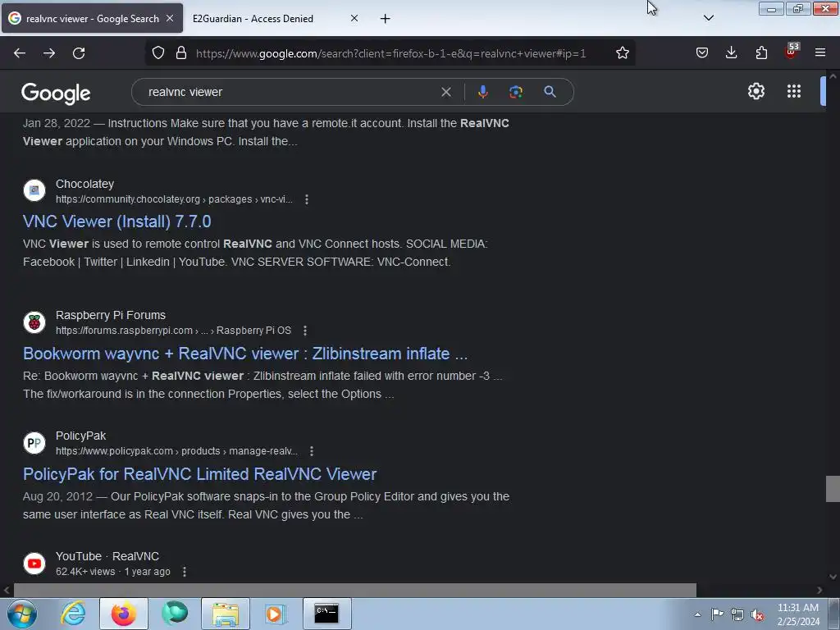Submit search with magnifier icon

[550, 92]
